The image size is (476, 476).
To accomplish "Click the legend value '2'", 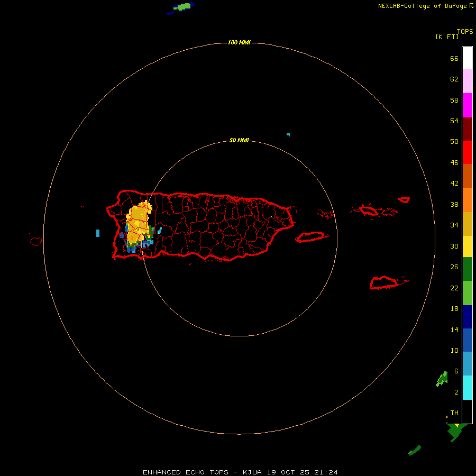I will coord(456,392).
